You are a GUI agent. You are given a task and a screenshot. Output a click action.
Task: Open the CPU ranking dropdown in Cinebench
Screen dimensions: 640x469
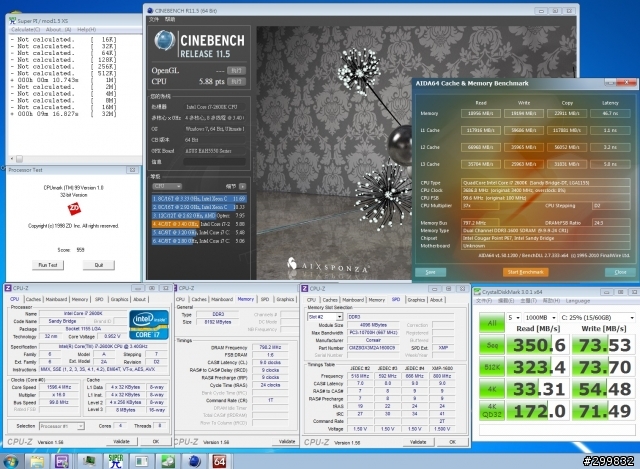(167, 186)
